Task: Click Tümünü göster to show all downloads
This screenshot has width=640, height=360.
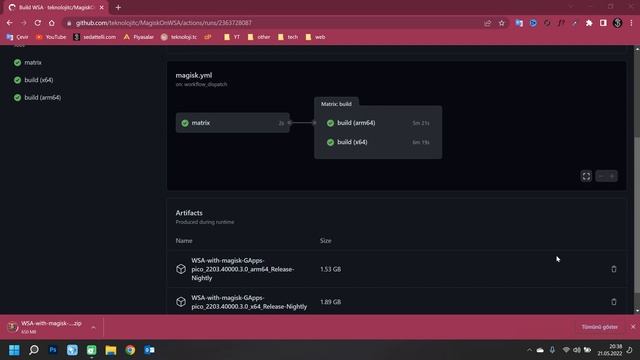Action: (599, 327)
